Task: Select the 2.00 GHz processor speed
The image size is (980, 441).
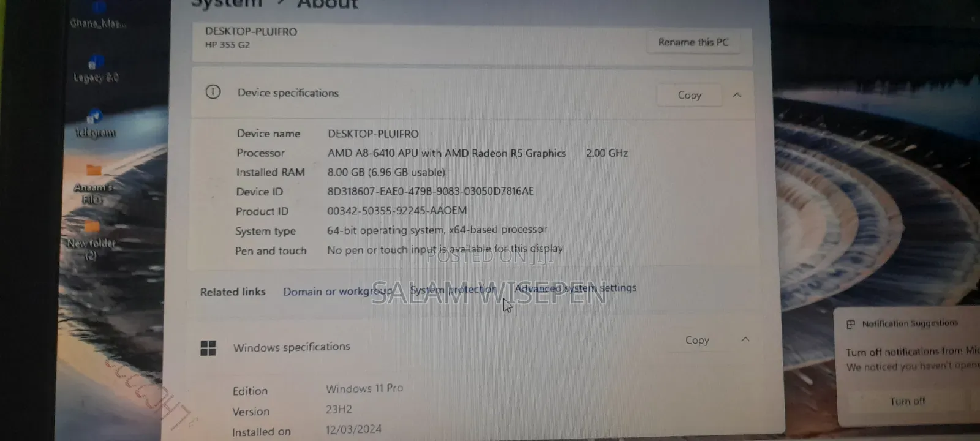Action: click(606, 153)
